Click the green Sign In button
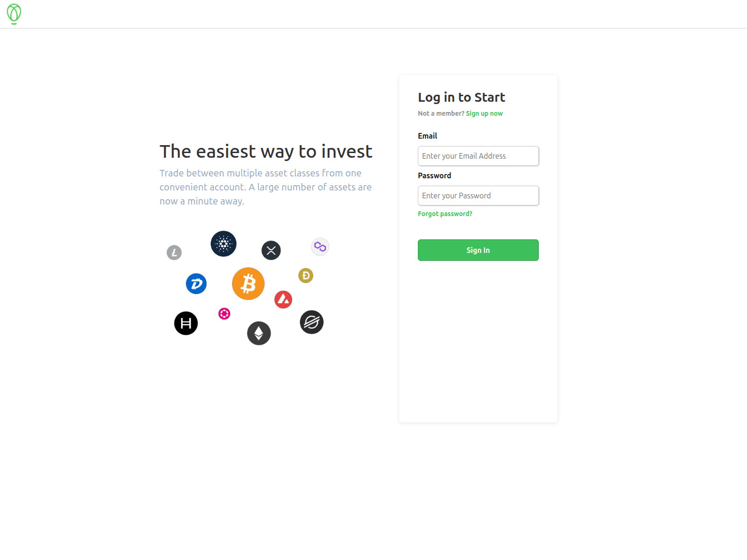The image size is (747, 560). pyautogui.click(x=478, y=250)
